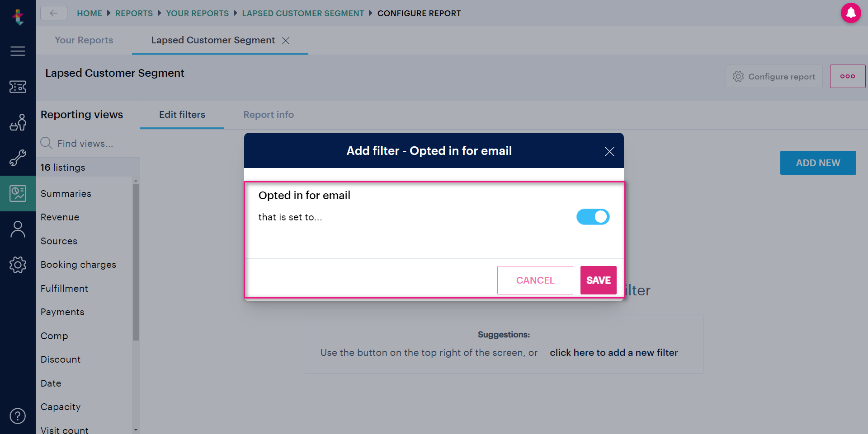Open the hamburger navigation menu
Viewport: 868px width, 434px height.
click(18, 51)
